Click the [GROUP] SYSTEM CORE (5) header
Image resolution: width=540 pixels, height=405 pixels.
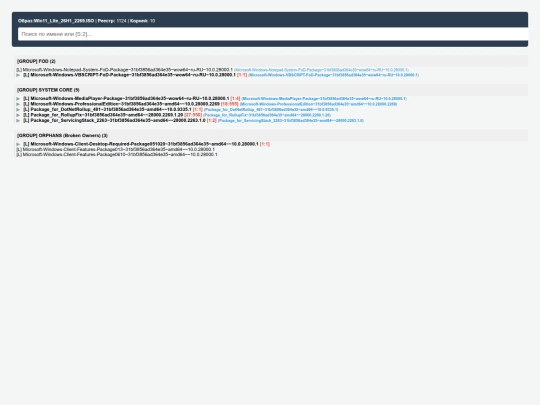click(x=271, y=90)
